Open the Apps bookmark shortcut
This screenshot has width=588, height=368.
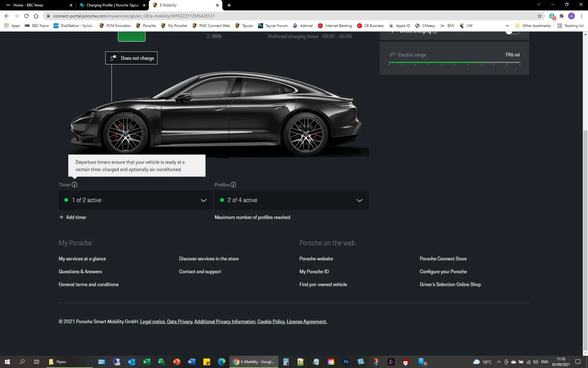coord(12,26)
